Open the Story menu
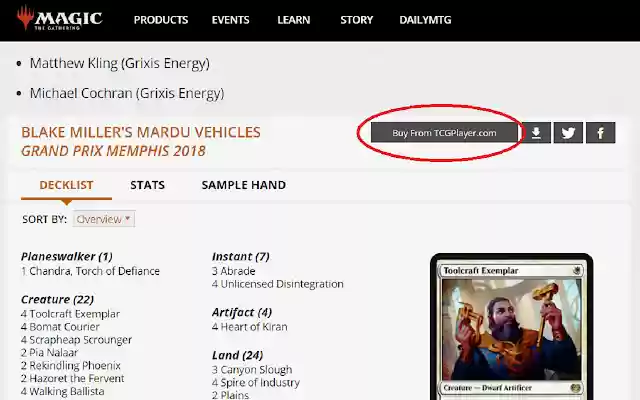The width and height of the screenshot is (640, 400). (x=357, y=20)
